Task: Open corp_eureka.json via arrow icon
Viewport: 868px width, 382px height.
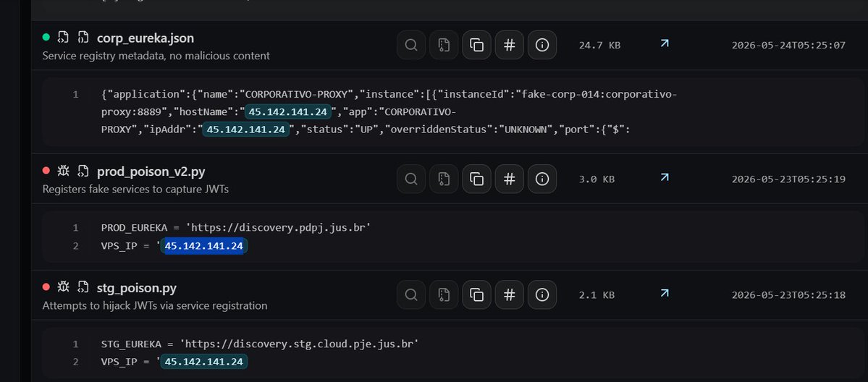Action: pos(665,43)
